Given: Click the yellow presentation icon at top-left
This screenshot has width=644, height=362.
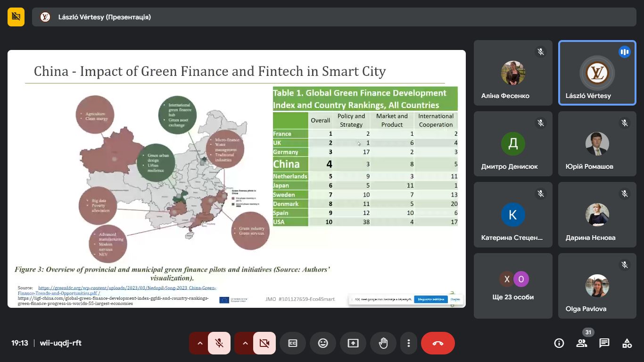Looking at the screenshot, I should (x=16, y=17).
